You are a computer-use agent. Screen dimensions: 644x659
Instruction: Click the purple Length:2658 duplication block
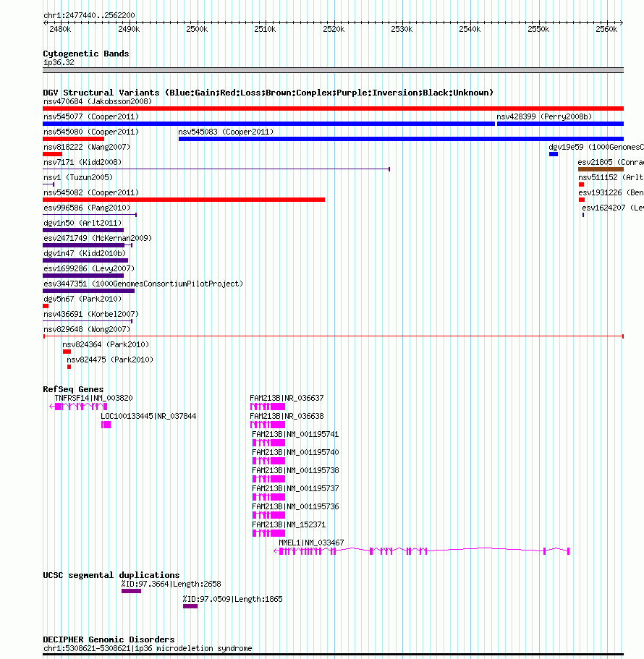pos(131,591)
